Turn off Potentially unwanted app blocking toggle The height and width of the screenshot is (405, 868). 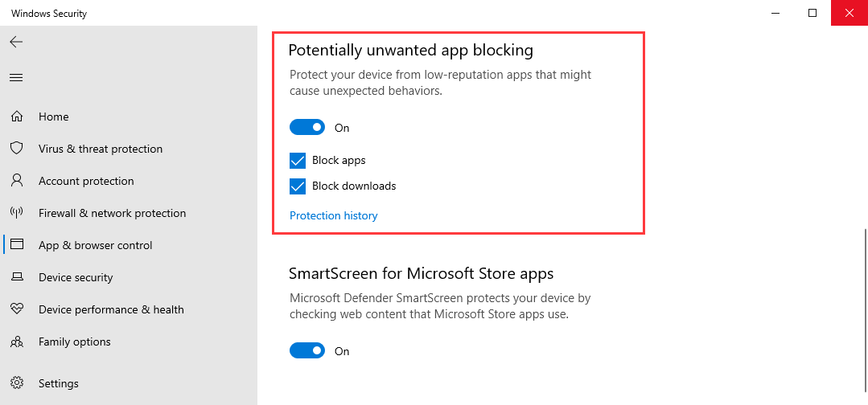(x=307, y=127)
